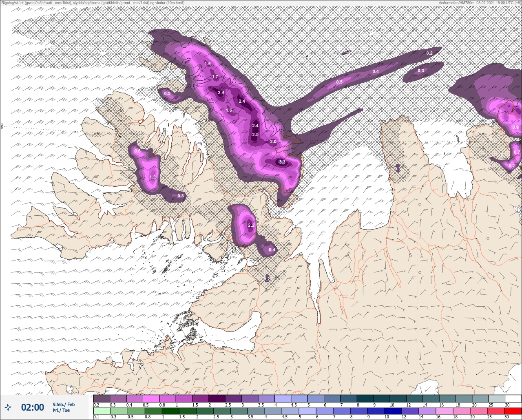Click the 1.6 value label on the map
The width and height of the screenshot is (522, 420).
click(208, 64)
